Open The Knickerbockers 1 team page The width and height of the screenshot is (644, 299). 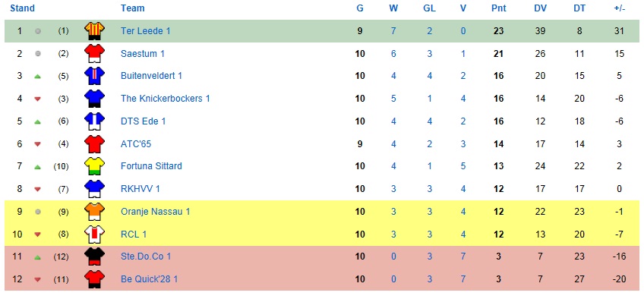click(x=165, y=99)
